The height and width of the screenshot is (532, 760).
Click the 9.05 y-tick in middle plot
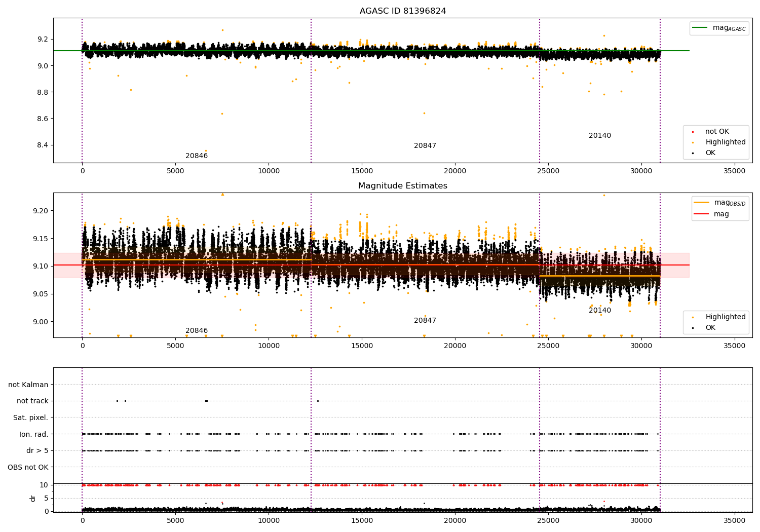point(41,294)
